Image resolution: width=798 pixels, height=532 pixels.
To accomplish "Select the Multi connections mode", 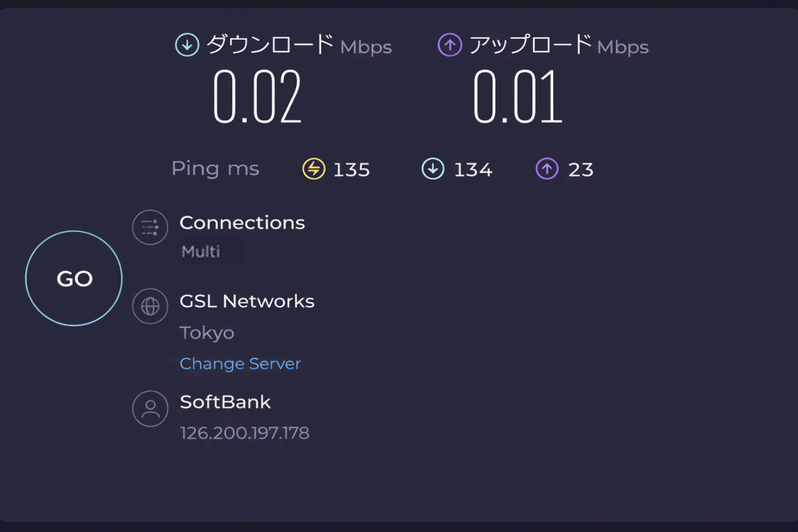I will pos(201,252).
